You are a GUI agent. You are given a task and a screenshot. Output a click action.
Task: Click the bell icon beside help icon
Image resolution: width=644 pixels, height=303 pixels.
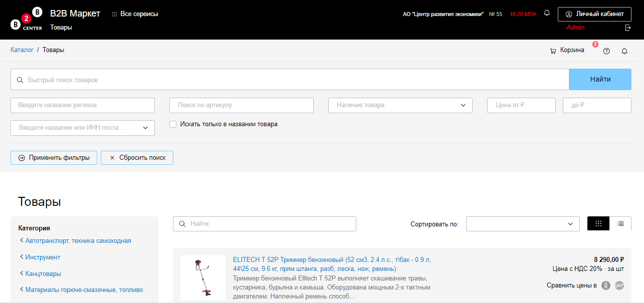click(624, 51)
